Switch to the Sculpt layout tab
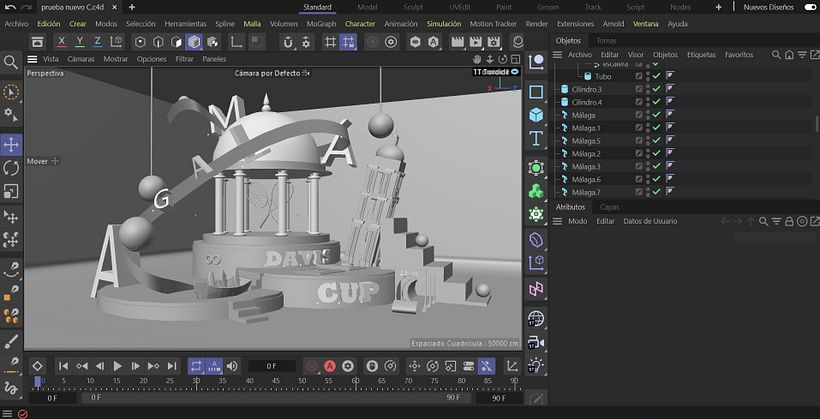Screen dimensions: 820x419 tap(414, 7)
